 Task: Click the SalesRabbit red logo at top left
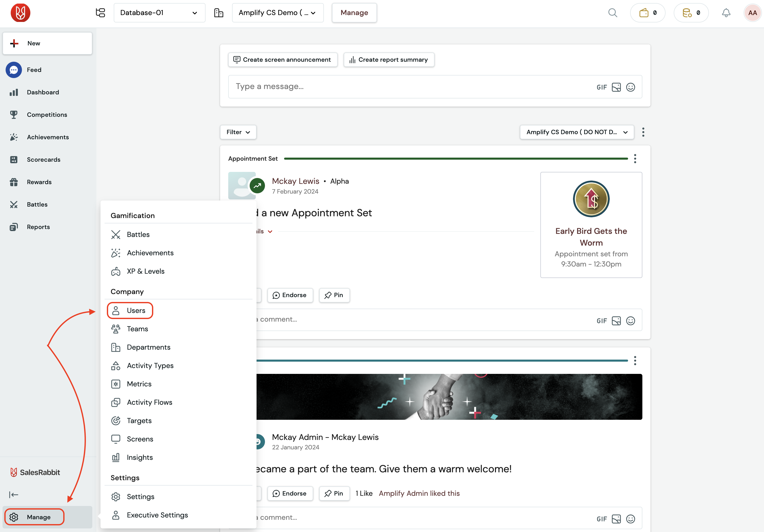[20, 13]
